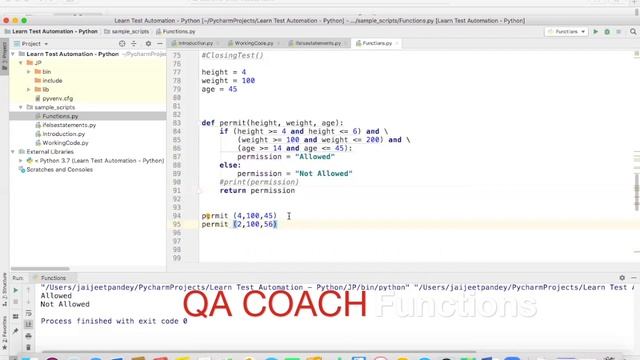
Task: Hide the Run panel with the minus icon
Action: (633, 278)
